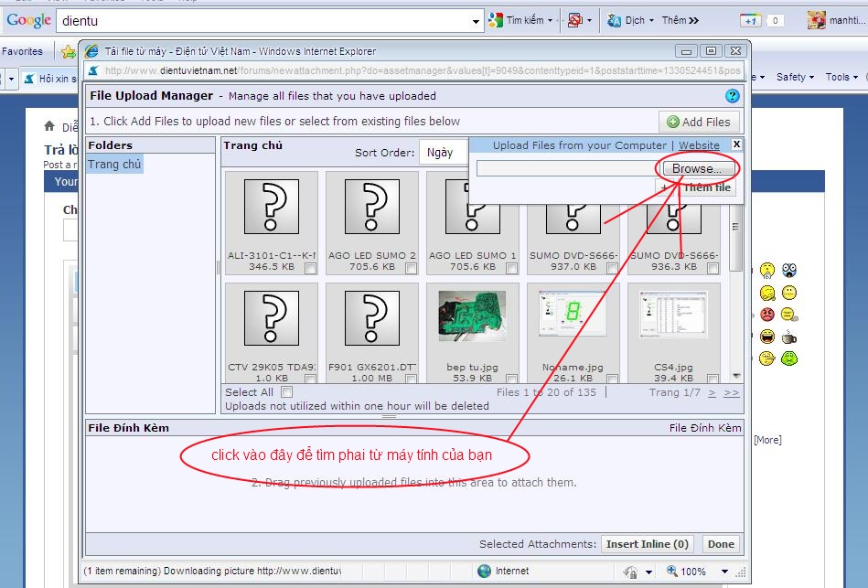868x588 pixels.
Task: Insert the plain yellow smiley face
Action: [788, 292]
